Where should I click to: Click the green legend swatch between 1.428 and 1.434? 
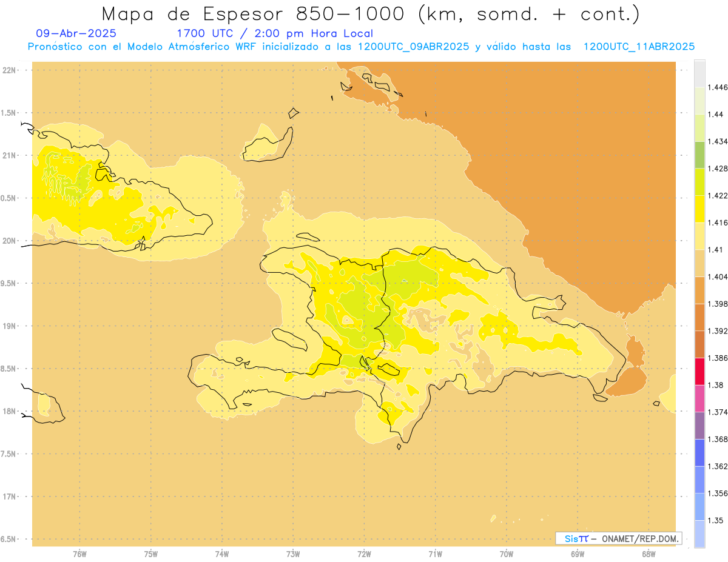[x=699, y=155]
